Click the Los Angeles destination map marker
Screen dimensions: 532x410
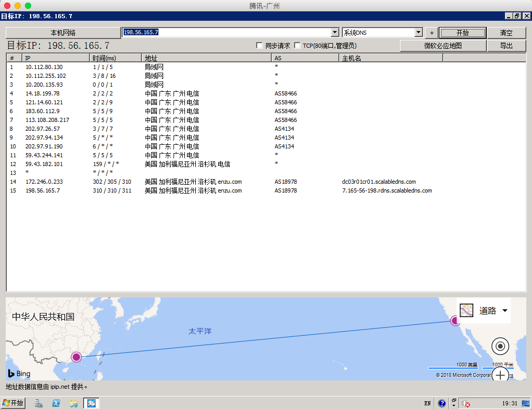point(455,321)
